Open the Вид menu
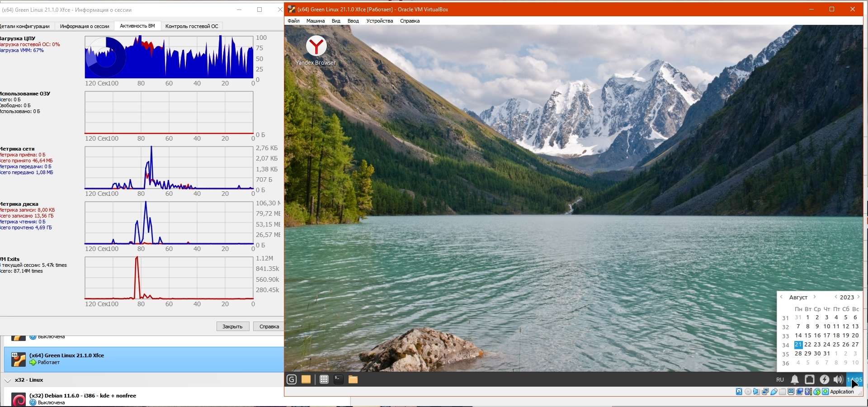This screenshot has width=868, height=407. (336, 21)
